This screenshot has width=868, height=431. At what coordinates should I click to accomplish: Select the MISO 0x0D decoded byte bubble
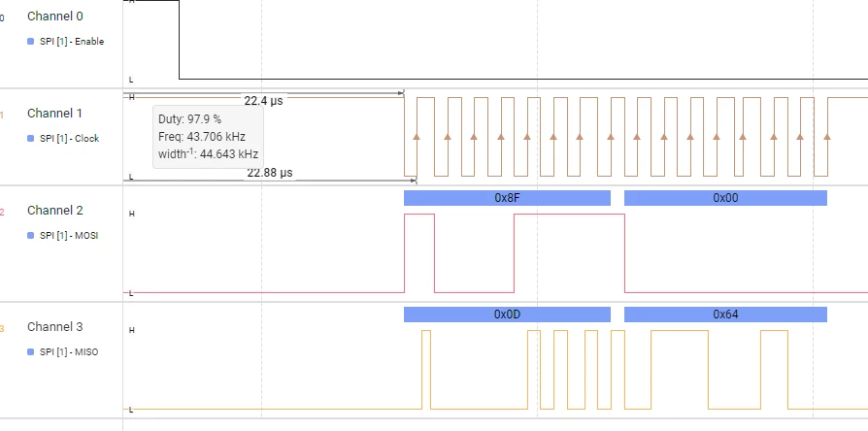(507, 315)
